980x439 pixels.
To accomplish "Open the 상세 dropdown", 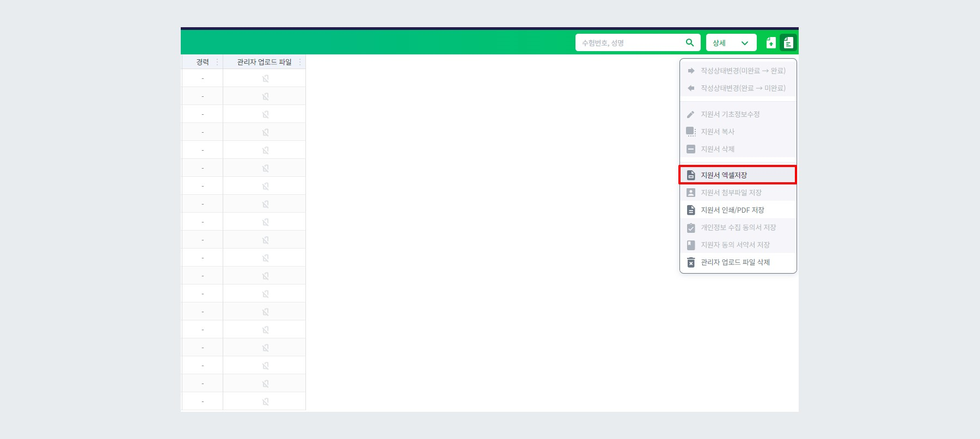I will (x=731, y=42).
